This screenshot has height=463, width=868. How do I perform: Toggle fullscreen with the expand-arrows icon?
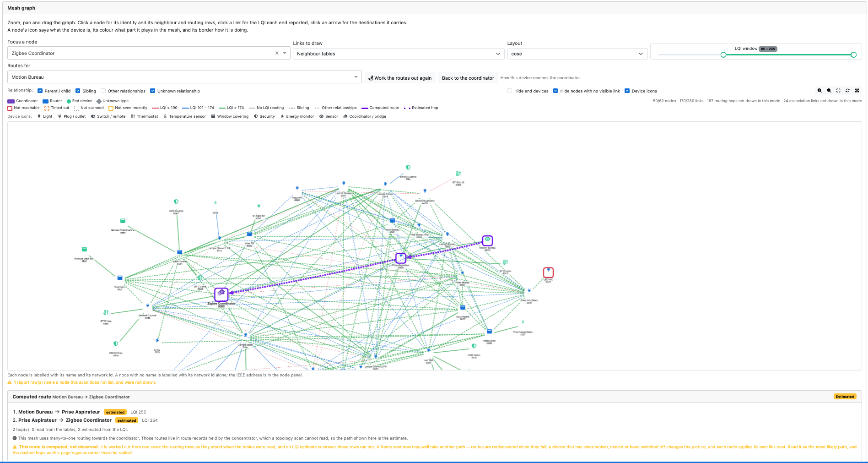pos(857,91)
